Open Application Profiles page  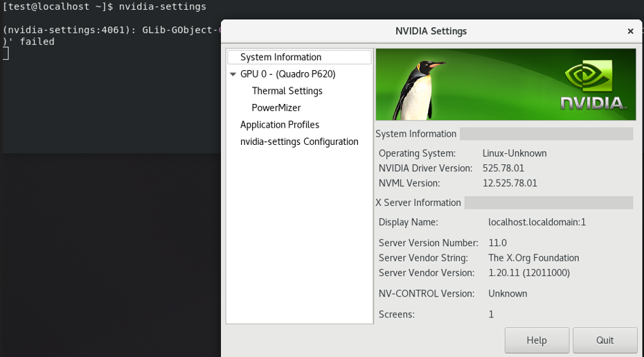coord(280,125)
